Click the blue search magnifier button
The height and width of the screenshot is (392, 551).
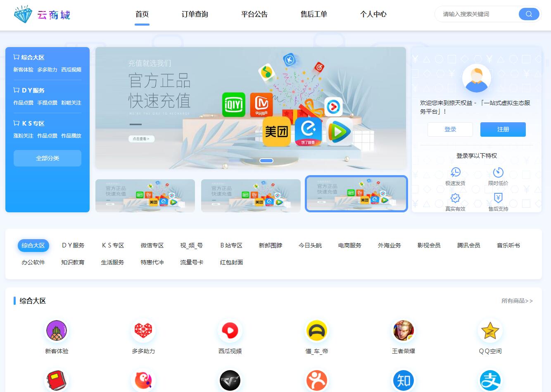point(529,14)
